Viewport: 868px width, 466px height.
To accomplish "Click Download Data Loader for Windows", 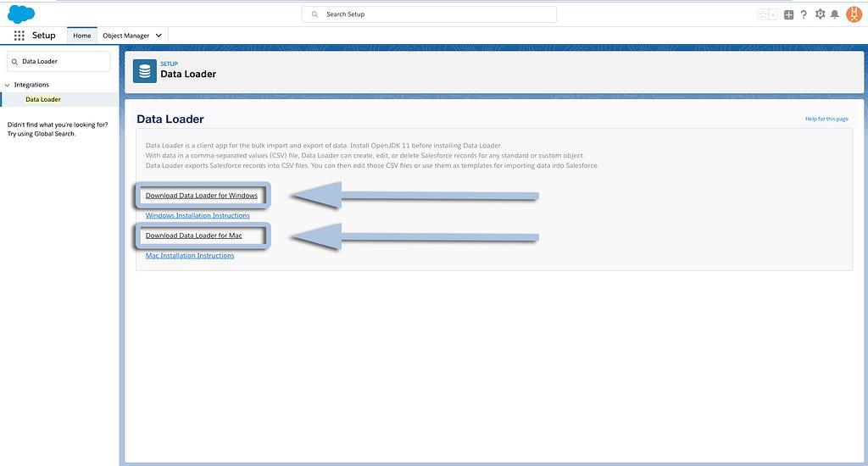I will coord(201,196).
